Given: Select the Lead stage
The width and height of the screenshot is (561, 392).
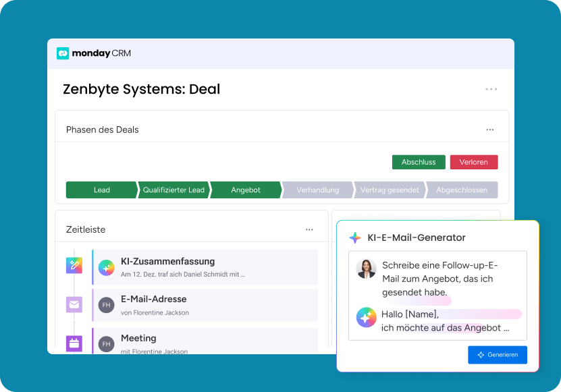Looking at the screenshot, I should click(101, 190).
